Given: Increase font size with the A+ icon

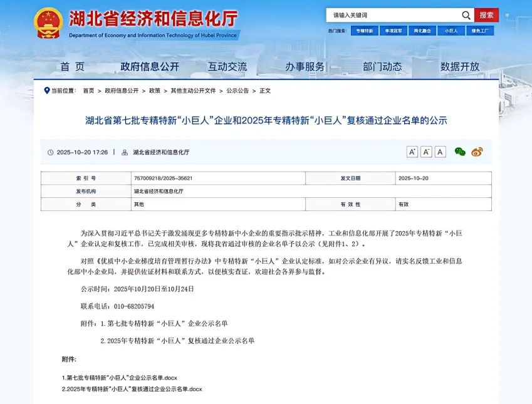Looking at the screenshot, I should tap(412, 152).
